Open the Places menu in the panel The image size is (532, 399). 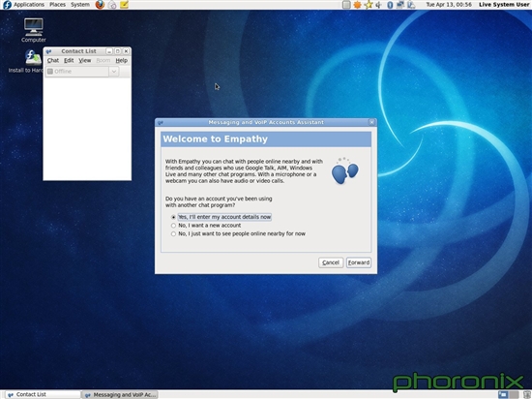57,5
